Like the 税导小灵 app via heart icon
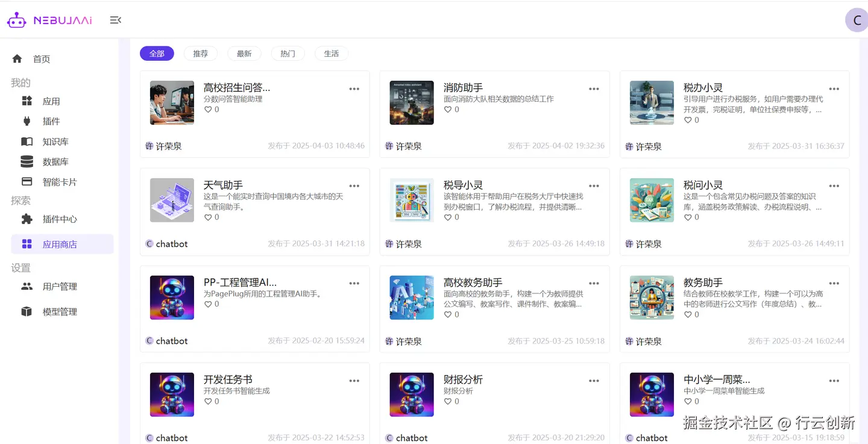Screen dimensions: 868x444 [x=448, y=217]
